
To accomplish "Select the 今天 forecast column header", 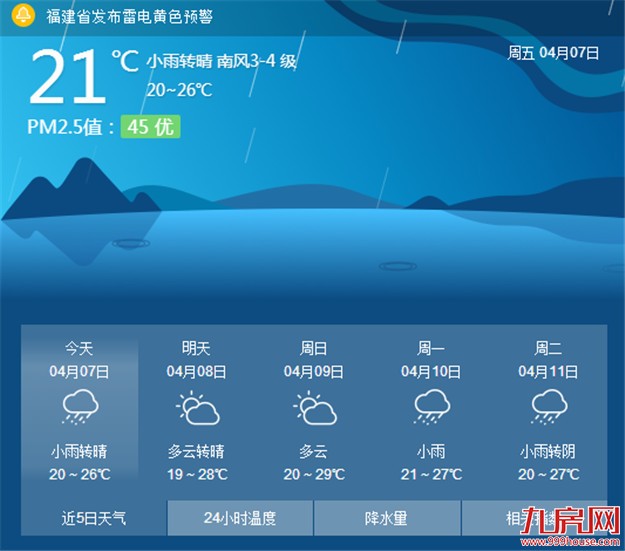I will click(x=79, y=348).
